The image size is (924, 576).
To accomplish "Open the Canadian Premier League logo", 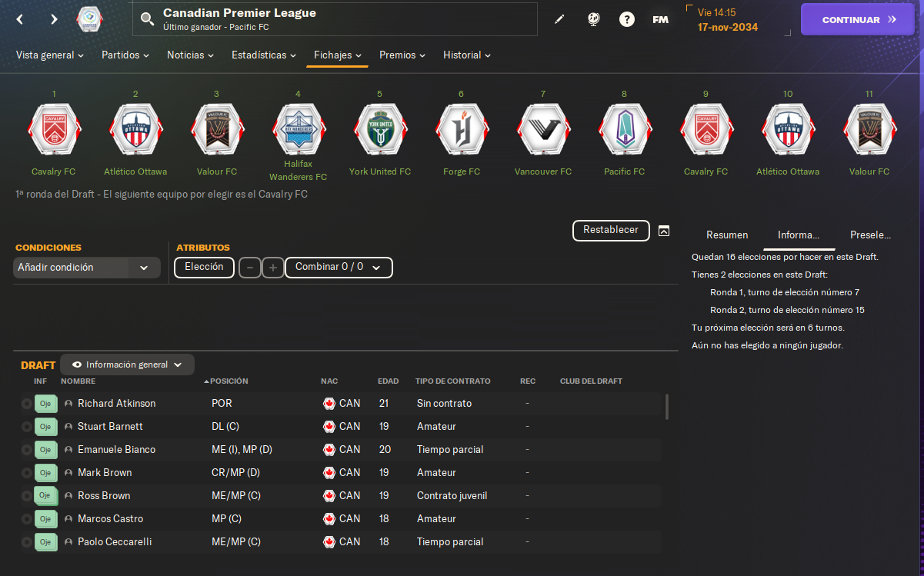I will (x=91, y=19).
